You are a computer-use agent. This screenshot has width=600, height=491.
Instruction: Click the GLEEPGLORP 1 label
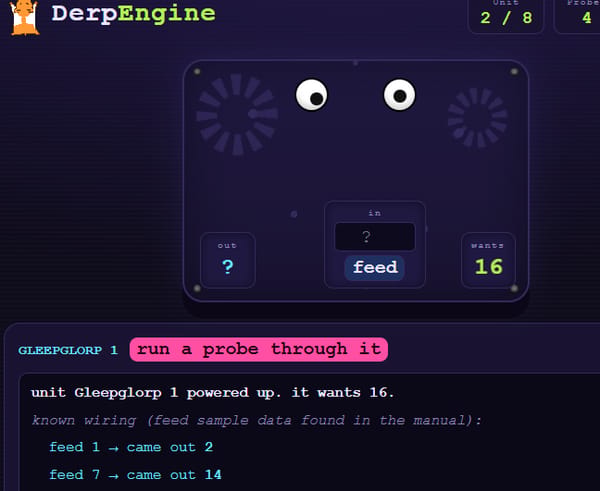[x=68, y=350]
